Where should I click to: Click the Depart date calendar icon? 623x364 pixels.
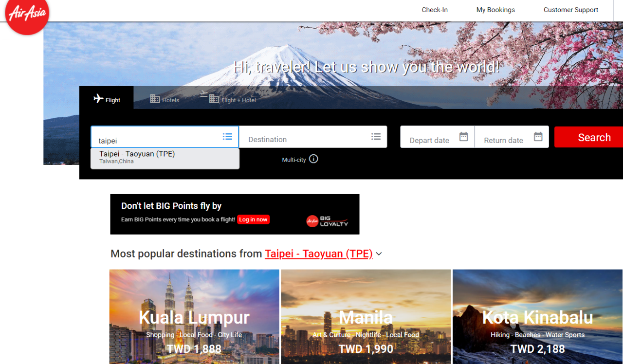click(x=464, y=137)
